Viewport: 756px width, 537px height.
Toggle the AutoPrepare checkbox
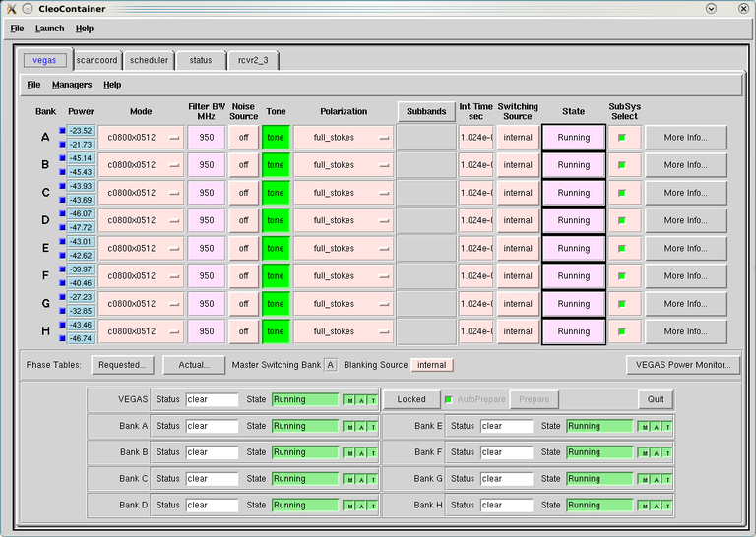pyautogui.click(x=449, y=399)
